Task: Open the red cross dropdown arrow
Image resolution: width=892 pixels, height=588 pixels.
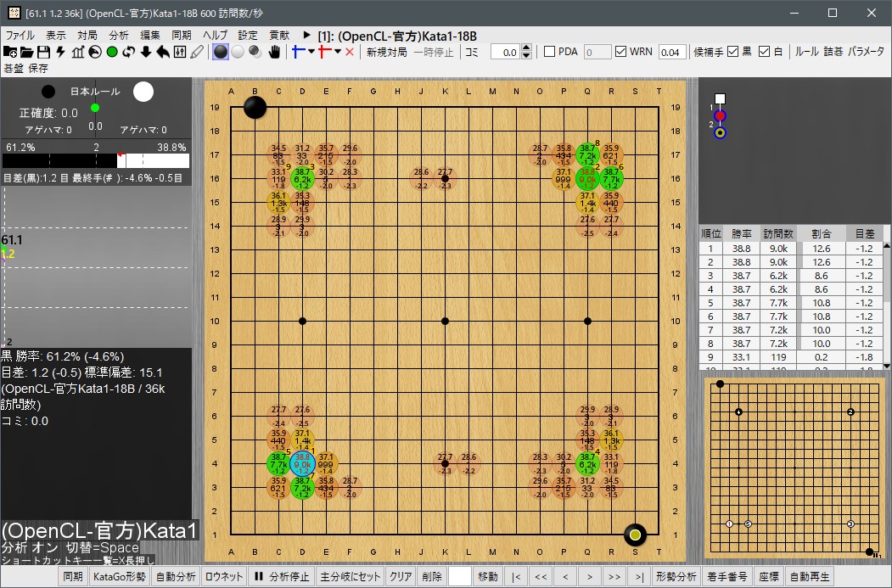Action: click(x=338, y=52)
